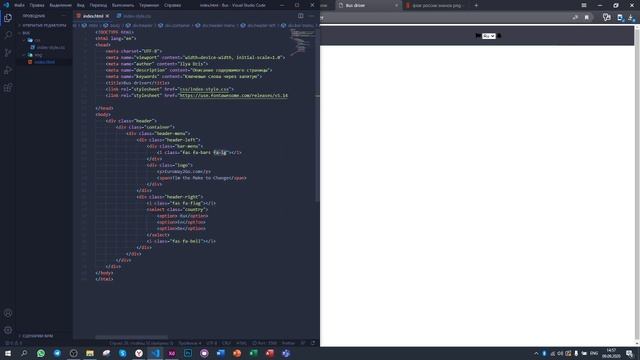Open the Go menu in VS Code

98,5
